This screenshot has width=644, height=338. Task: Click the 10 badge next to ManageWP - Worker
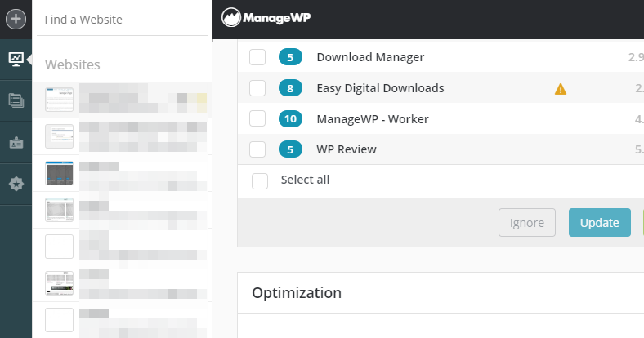click(x=290, y=119)
